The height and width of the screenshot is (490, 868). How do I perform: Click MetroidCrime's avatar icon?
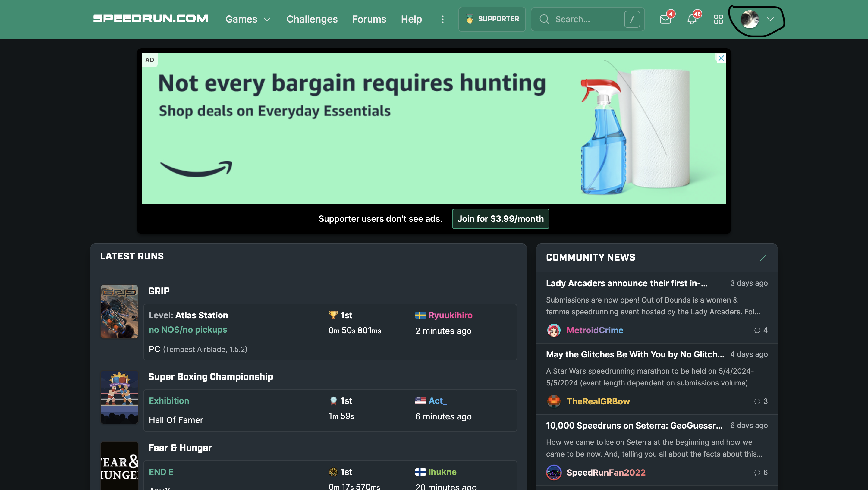click(554, 330)
